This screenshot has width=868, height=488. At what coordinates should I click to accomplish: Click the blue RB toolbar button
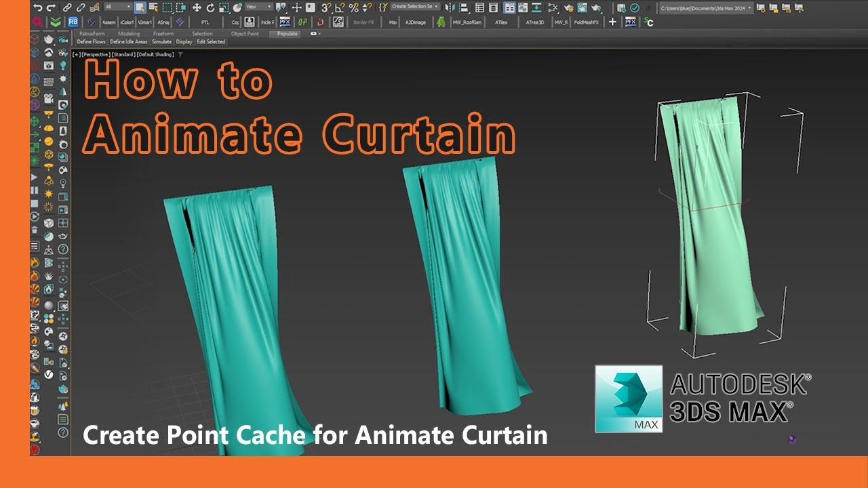click(73, 22)
